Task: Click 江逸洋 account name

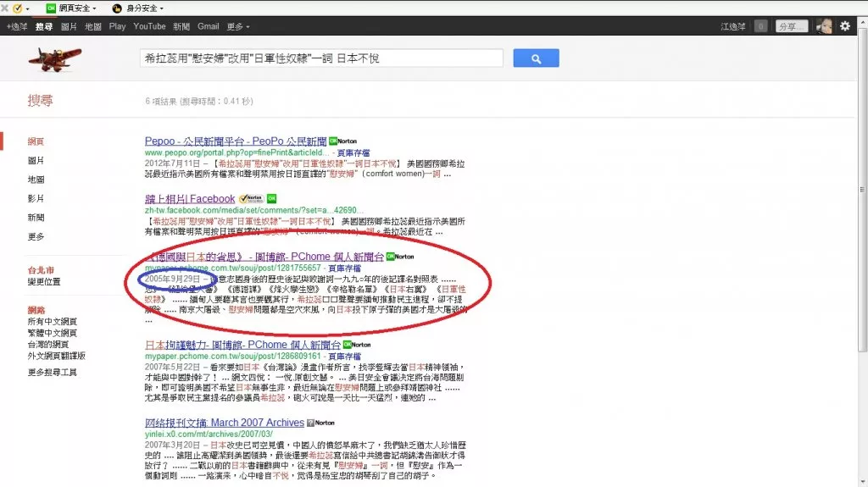Action: click(x=733, y=26)
